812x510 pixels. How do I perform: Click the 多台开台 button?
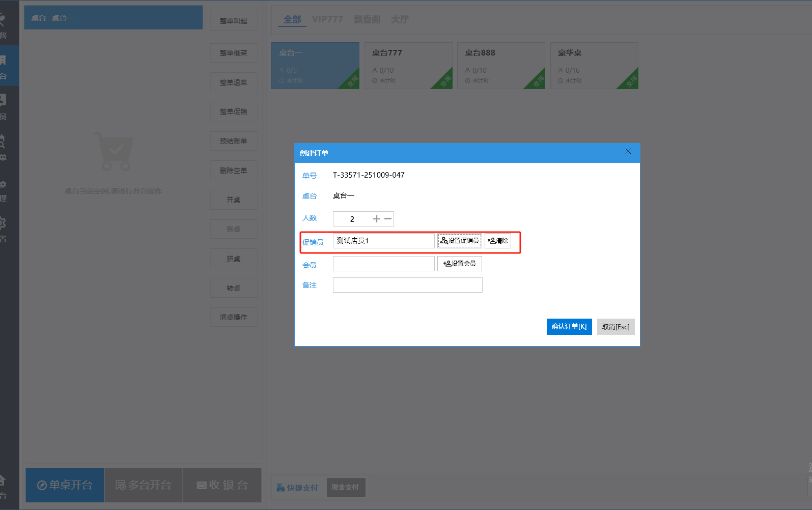coord(143,485)
